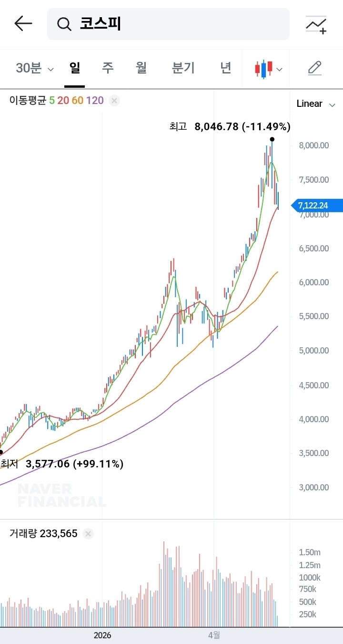Tap the search magnifier icon

click(64, 24)
